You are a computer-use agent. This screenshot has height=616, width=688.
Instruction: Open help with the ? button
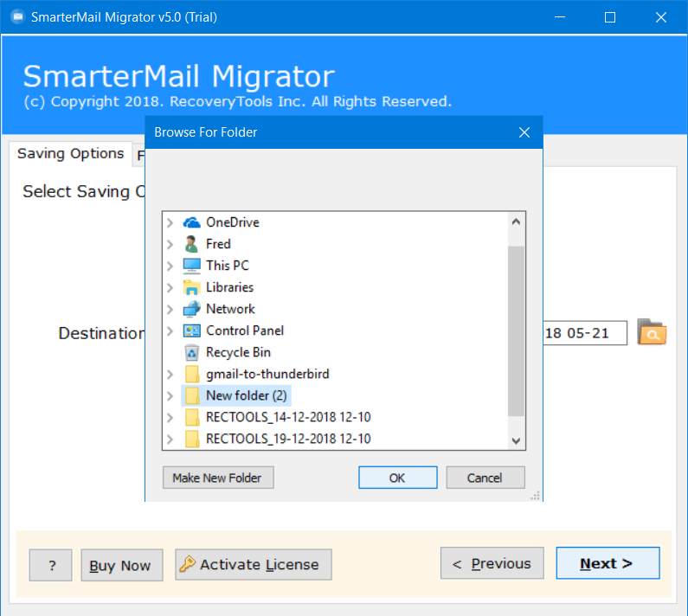pyautogui.click(x=50, y=565)
